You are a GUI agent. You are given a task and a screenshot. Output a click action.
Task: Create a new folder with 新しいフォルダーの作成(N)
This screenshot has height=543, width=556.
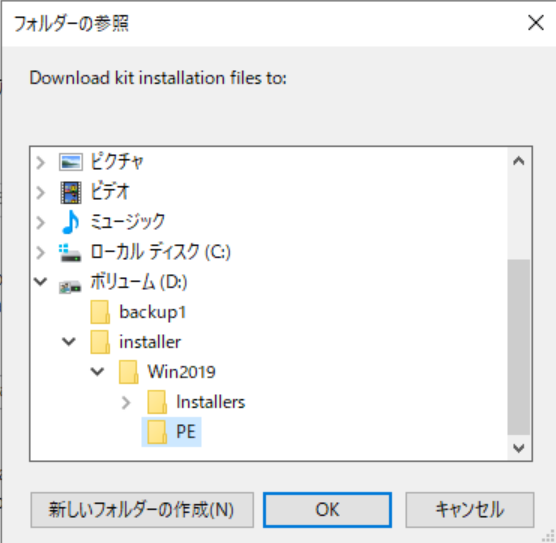[142, 510]
